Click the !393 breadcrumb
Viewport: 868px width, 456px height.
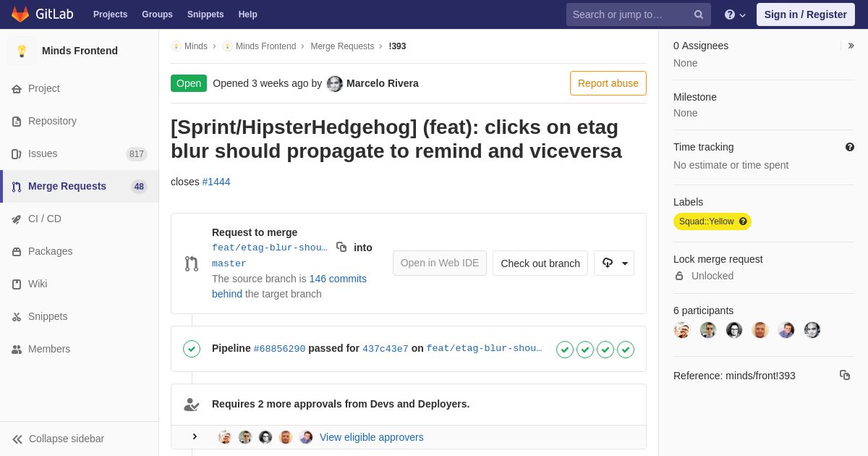(397, 46)
